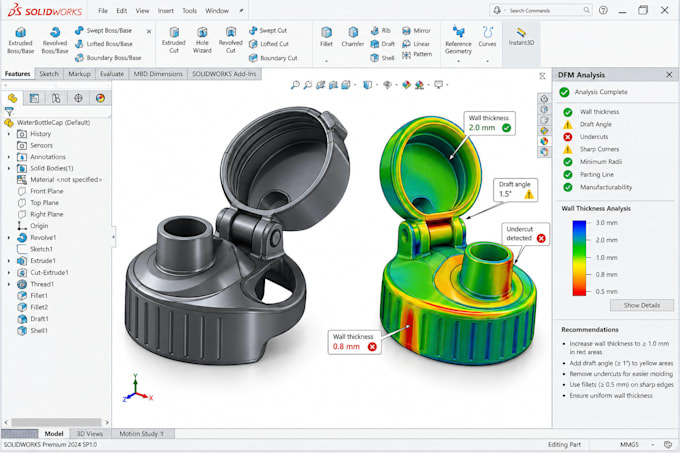Open the Hole Wizard
Screen dimensions: 680x453
202,41
